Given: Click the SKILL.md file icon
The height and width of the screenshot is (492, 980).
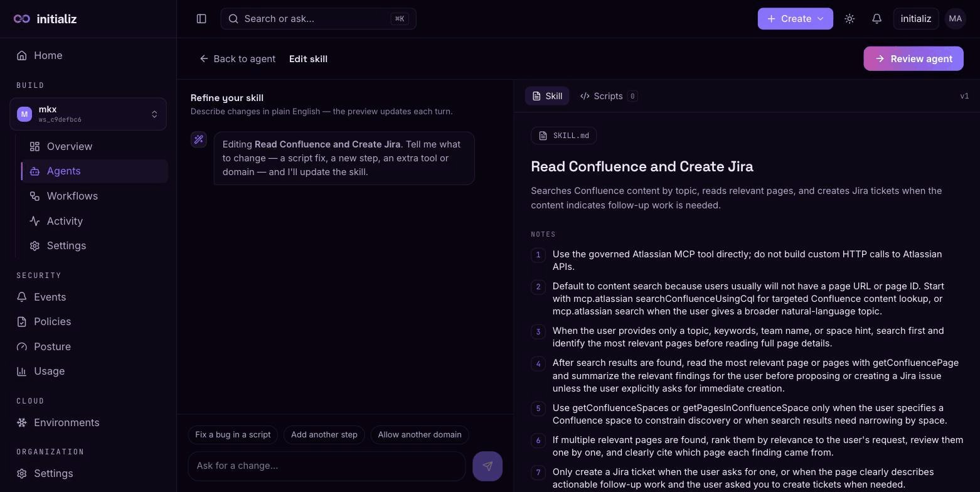Looking at the screenshot, I should pos(543,136).
